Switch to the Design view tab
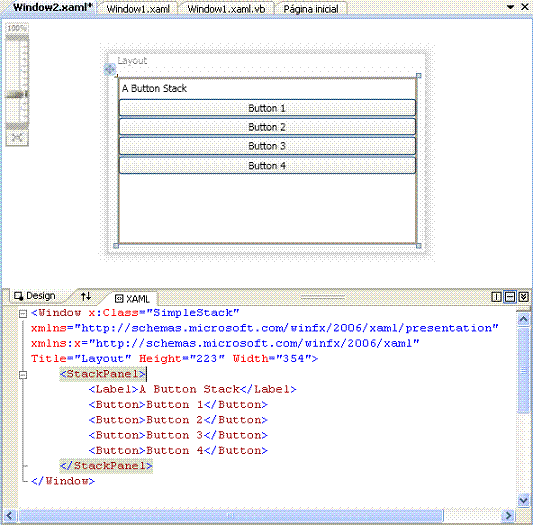Viewport: 533px width, 525px height. click(35, 296)
